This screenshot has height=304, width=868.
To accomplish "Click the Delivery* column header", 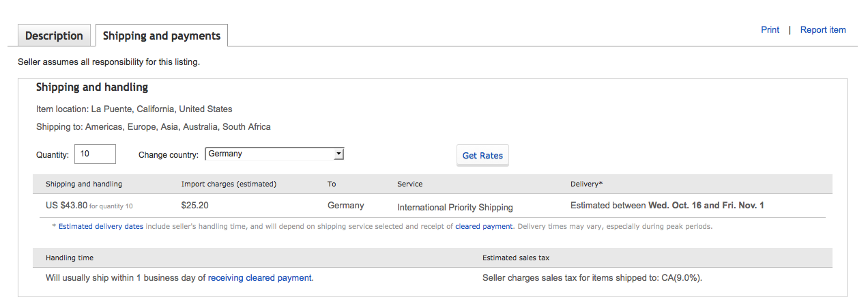I will (x=586, y=184).
